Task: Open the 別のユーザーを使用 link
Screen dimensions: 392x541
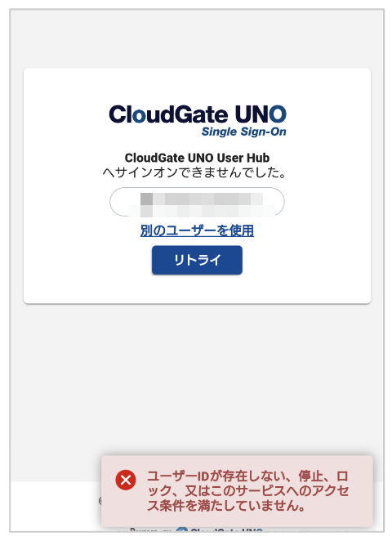Action: [197, 230]
